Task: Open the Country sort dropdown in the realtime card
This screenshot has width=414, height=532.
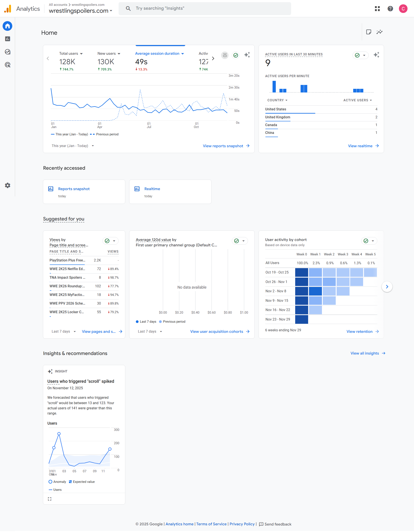Action: pyautogui.click(x=277, y=100)
